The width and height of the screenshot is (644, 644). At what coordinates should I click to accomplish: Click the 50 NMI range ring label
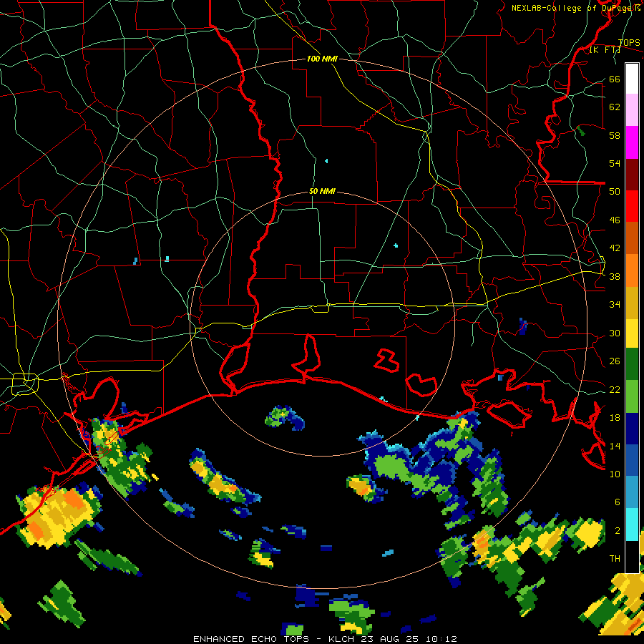click(322, 191)
